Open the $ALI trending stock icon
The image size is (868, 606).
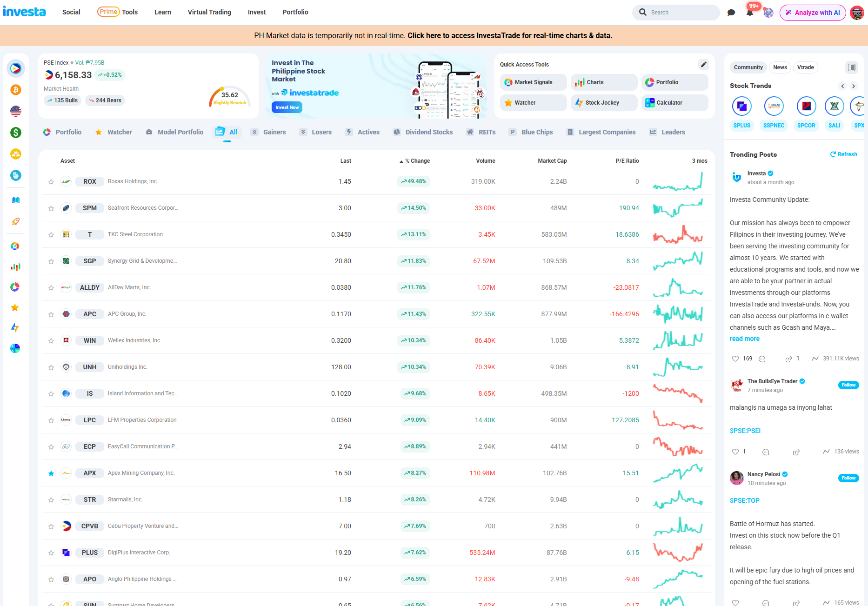tap(835, 107)
